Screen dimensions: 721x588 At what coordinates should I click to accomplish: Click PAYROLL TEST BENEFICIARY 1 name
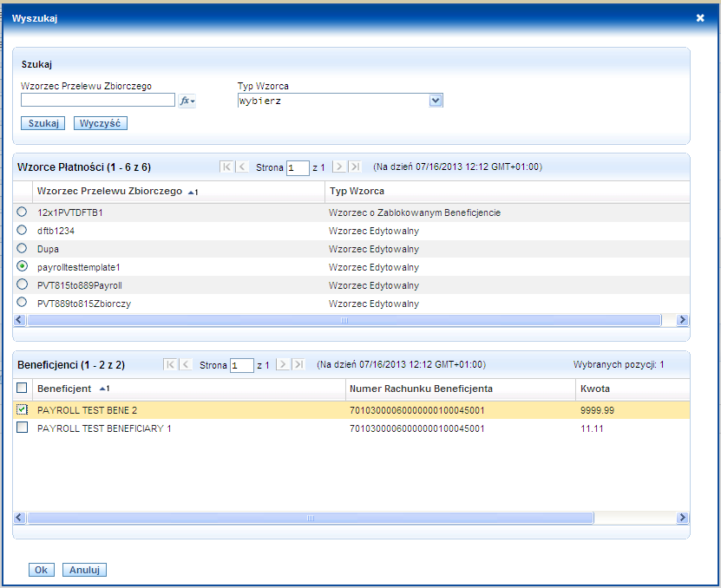104,428
